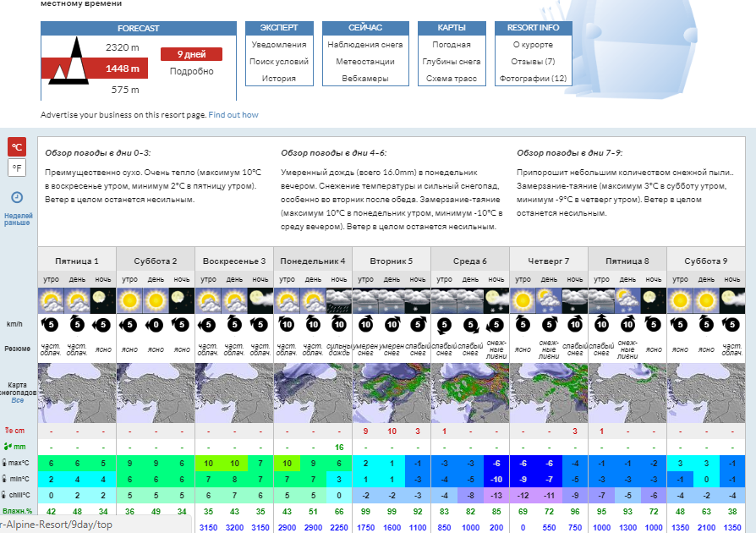Click Tuesday 5 daytime wind 10 icon

392,324
